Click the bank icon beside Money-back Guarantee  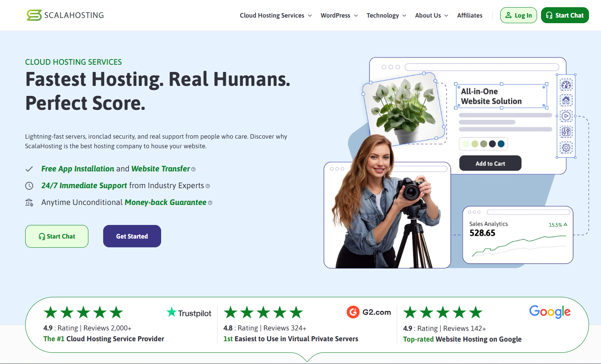tap(29, 203)
